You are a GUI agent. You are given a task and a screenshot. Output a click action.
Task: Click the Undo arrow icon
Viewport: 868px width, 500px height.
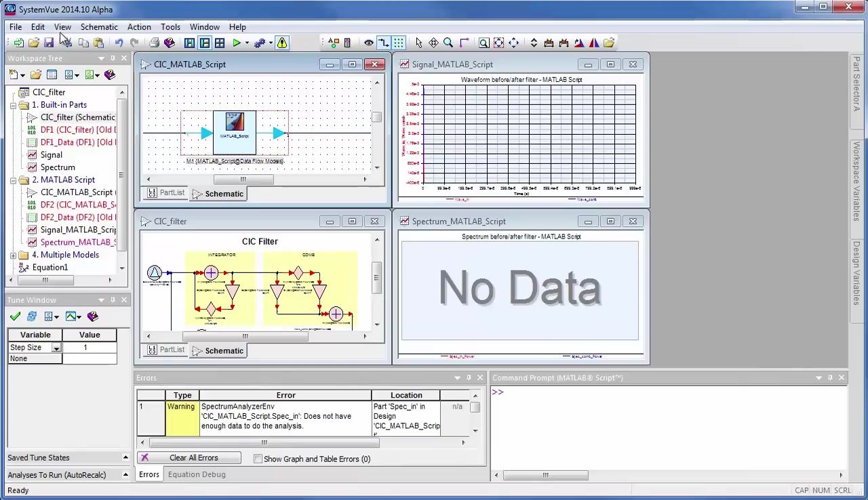[119, 43]
